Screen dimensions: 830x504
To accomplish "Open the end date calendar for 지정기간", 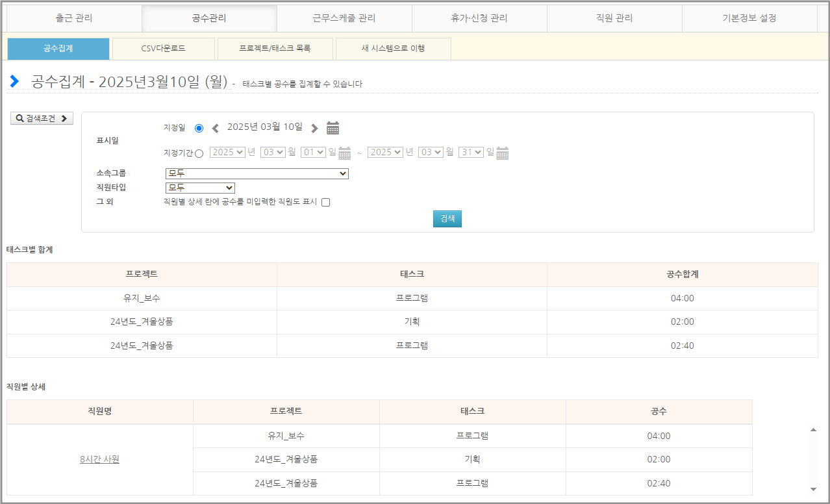I will pos(502,153).
